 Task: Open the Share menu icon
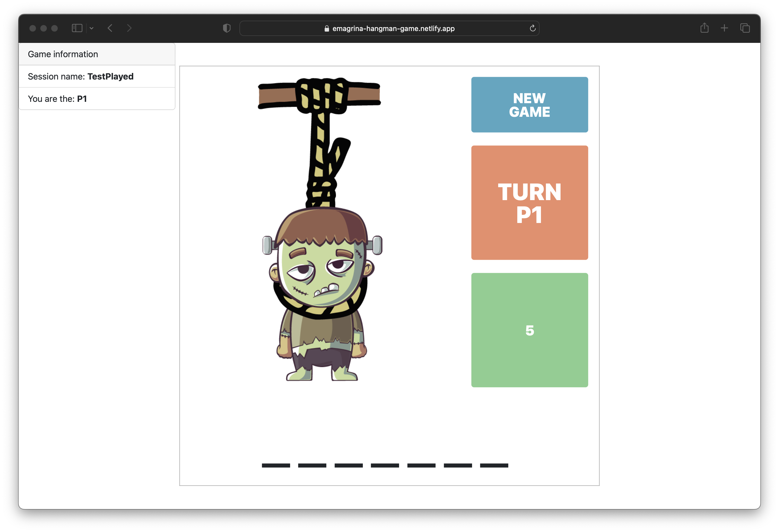[x=704, y=28]
